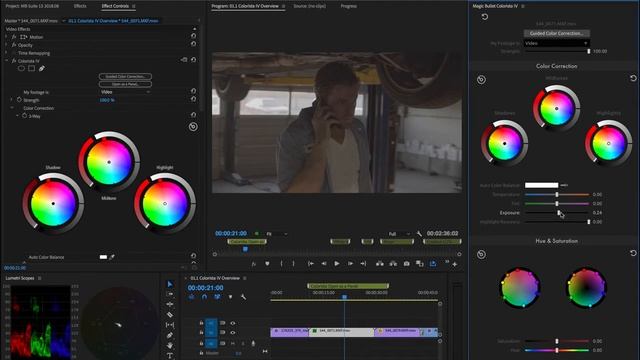
Task: Select the Selection arrow tool in the toolbar
Action: coord(170,284)
